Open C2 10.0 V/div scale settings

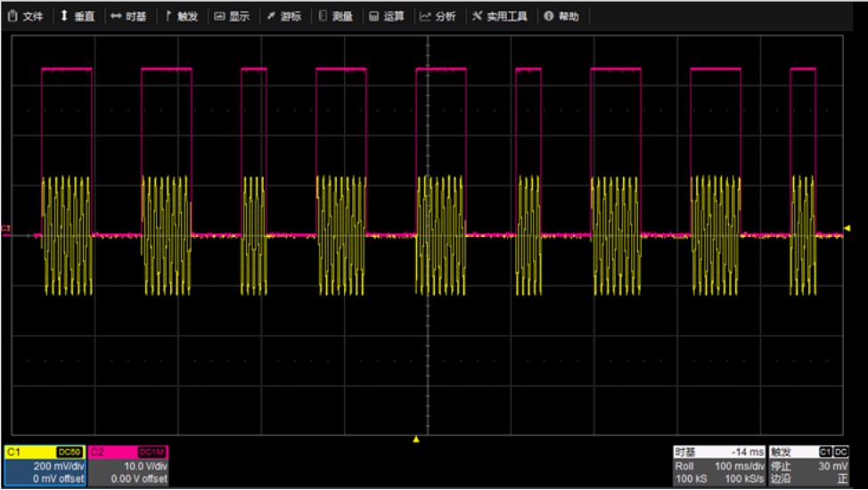[x=128, y=466]
